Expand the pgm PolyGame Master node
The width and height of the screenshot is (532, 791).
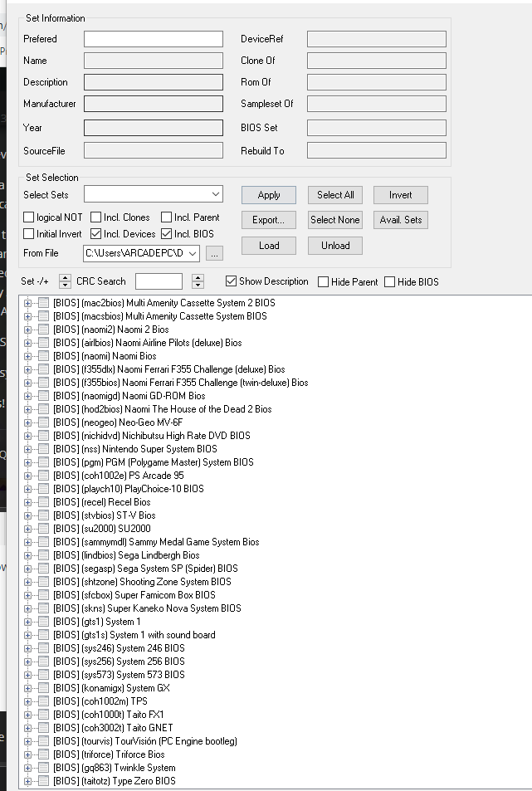pyautogui.click(x=27, y=462)
